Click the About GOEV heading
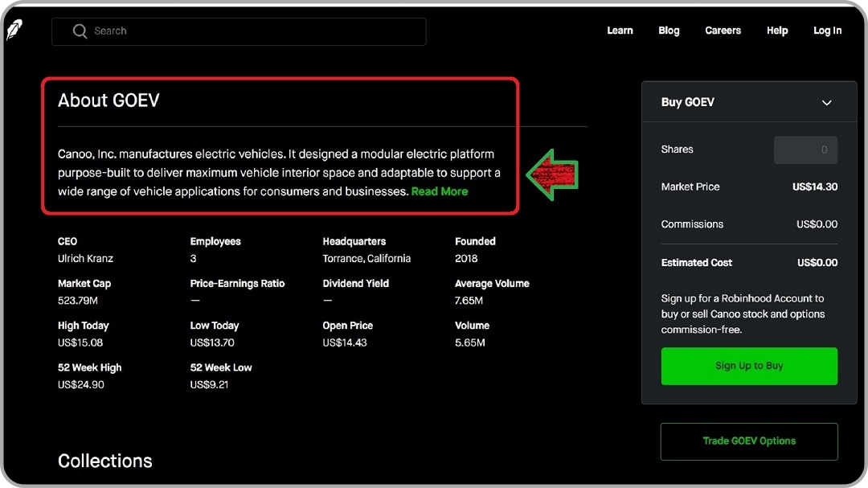 click(108, 100)
